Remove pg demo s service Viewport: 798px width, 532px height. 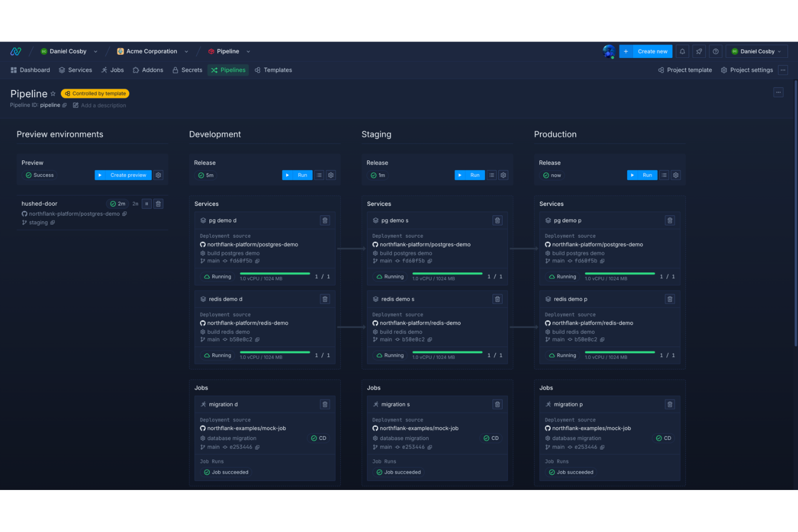(498, 220)
